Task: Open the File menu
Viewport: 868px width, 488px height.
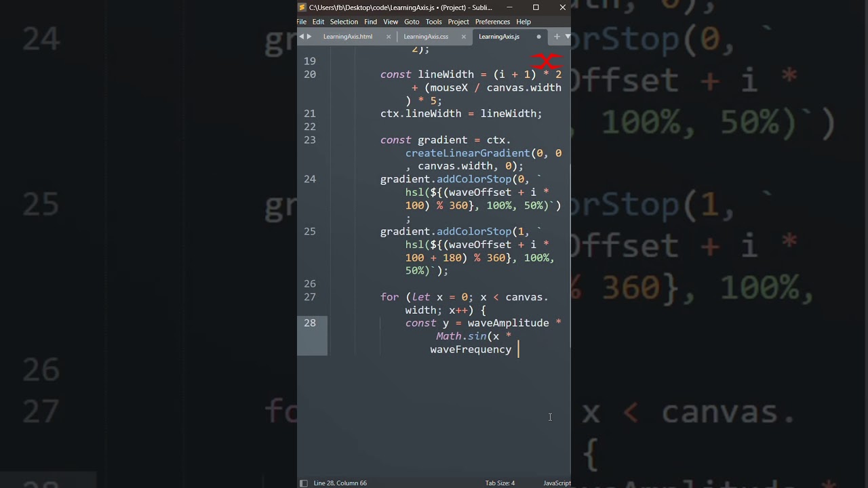Action: (302, 22)
